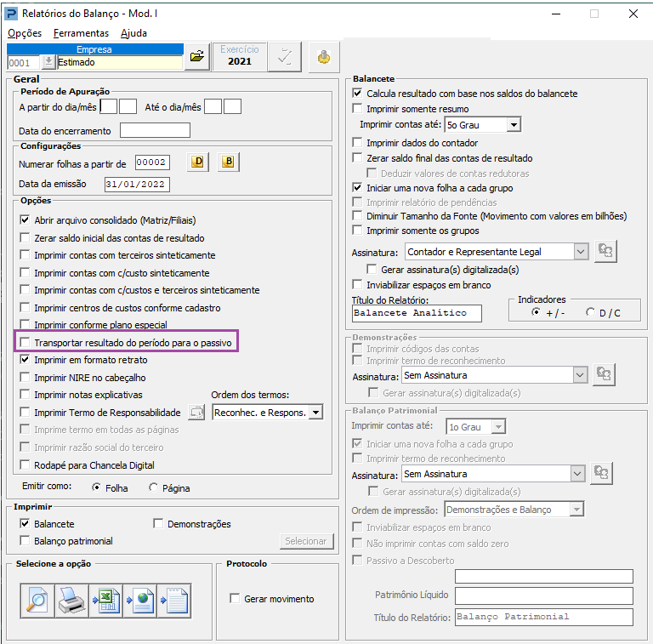Uncheck Abrir arquivo consolidado (Matriz/Filiais)
Viewport: 653px width, 644px height.
coord(25,220)
